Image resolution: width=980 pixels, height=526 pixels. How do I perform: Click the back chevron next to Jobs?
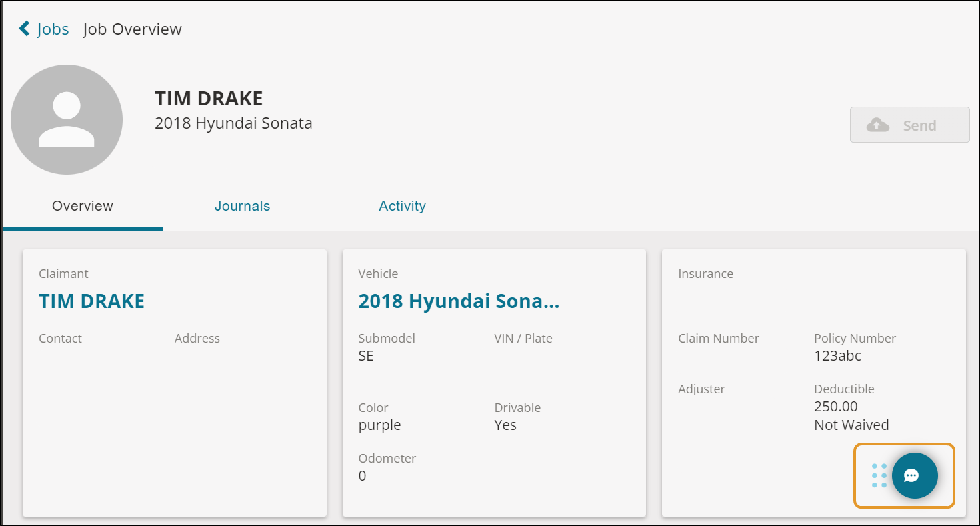point(25,29)
